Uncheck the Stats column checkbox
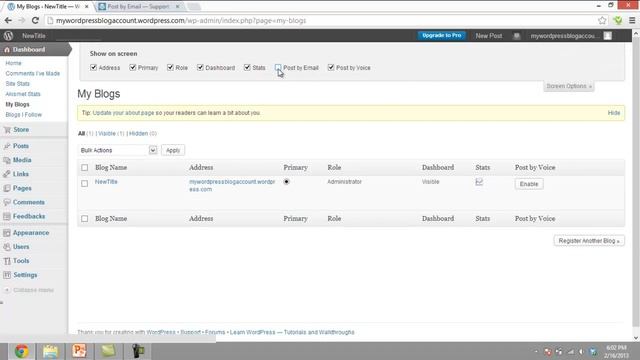 point(247,68)
